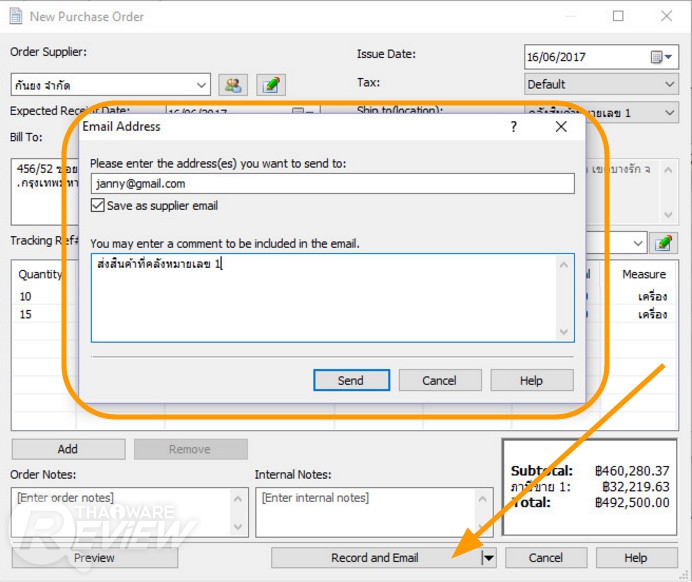Click Subtotal value ฿460,280.37
Image resolution: width=692 pixels, height=582 pixels.
coord(632,471)
